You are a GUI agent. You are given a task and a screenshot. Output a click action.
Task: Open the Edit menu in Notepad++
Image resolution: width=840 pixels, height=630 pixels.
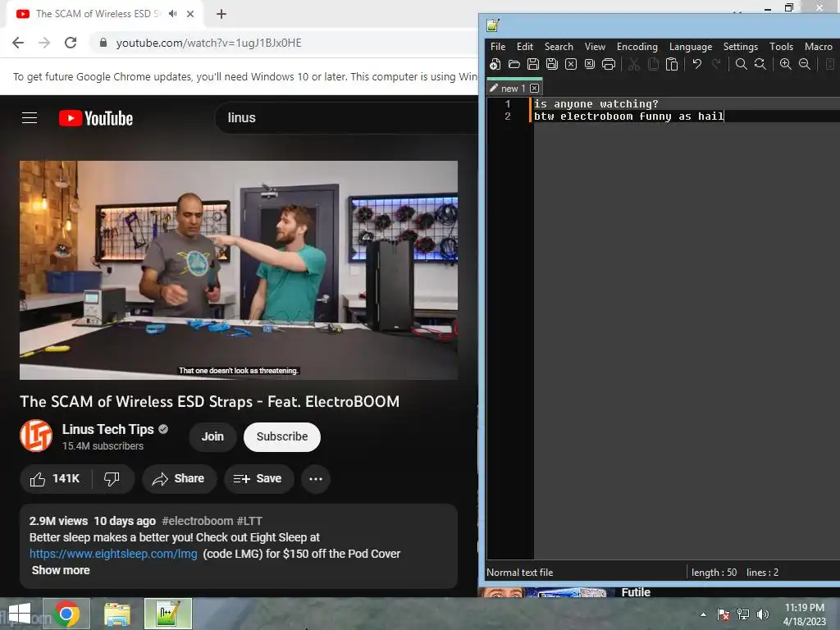point(524,47)
